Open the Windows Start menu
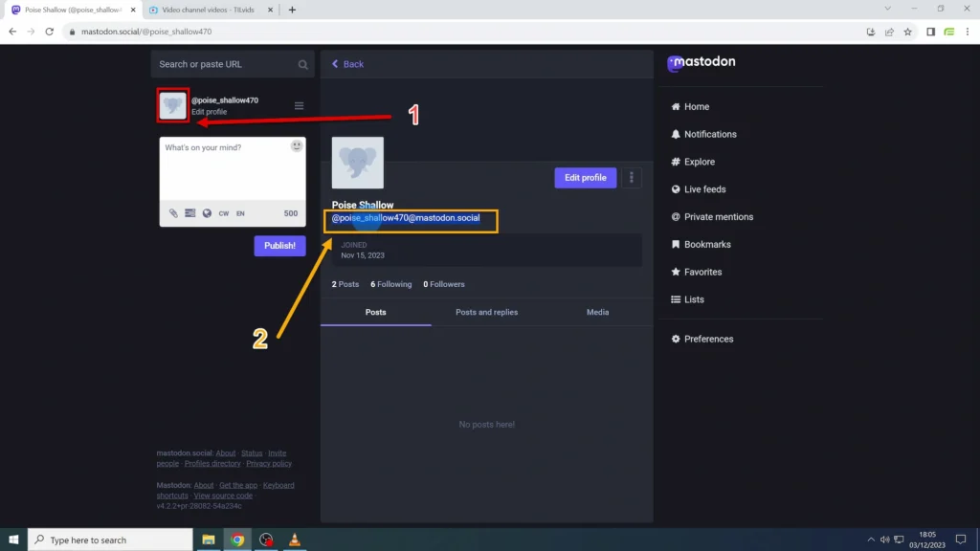Screen dimensions: 980x551 tap(13, 540)
